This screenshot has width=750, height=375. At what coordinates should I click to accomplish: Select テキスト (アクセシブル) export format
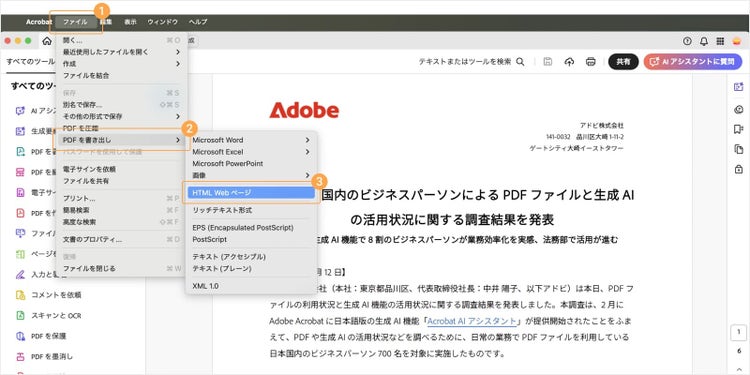(251, 257)
